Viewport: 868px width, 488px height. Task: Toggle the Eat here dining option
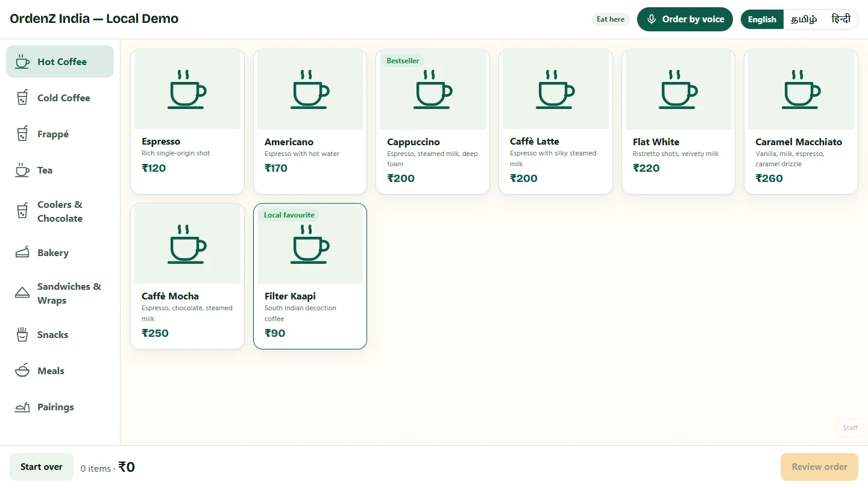(611, 19)
